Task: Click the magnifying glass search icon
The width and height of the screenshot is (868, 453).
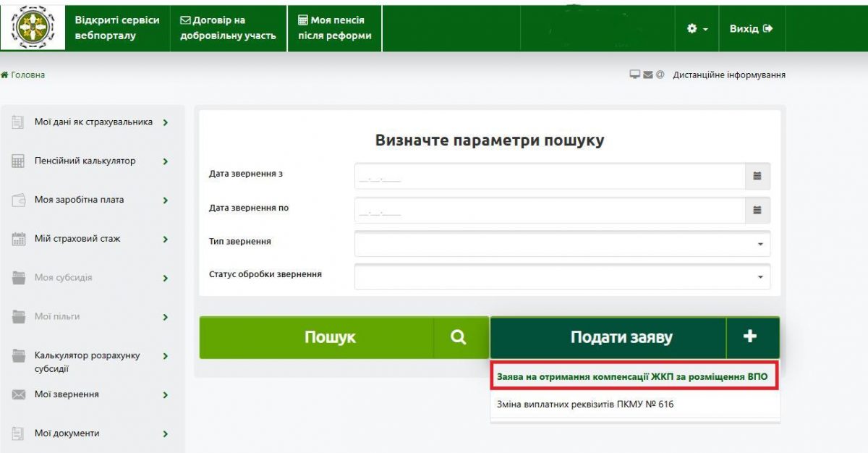Action: coord(459,337)
